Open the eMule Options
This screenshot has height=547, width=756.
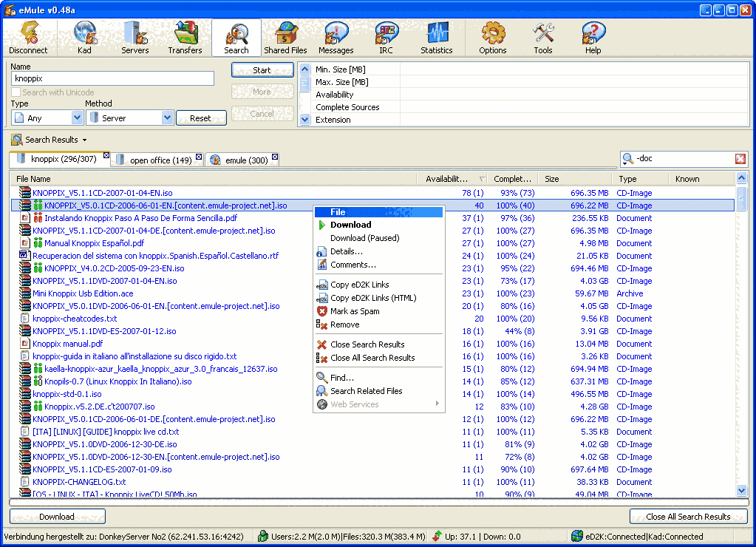point(492,37)
